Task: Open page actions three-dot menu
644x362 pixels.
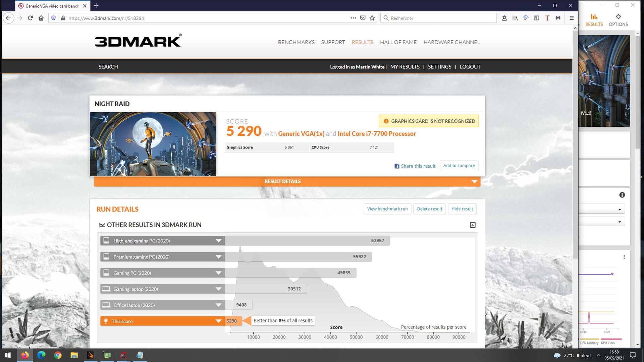Action: 353,18
